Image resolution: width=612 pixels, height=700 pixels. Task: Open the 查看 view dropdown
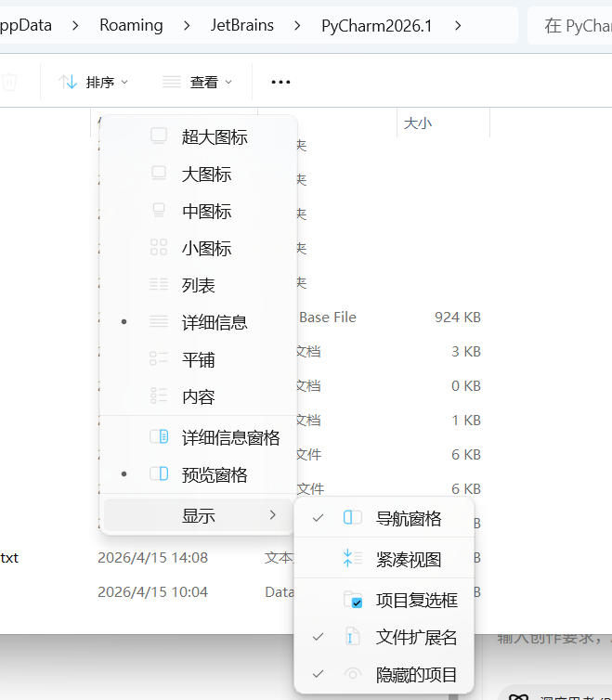[197, 82]
